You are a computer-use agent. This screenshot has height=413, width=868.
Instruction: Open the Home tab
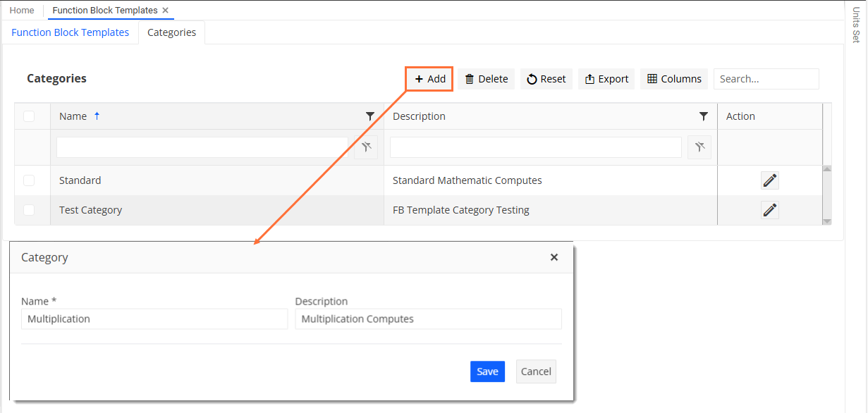point(22,11)
